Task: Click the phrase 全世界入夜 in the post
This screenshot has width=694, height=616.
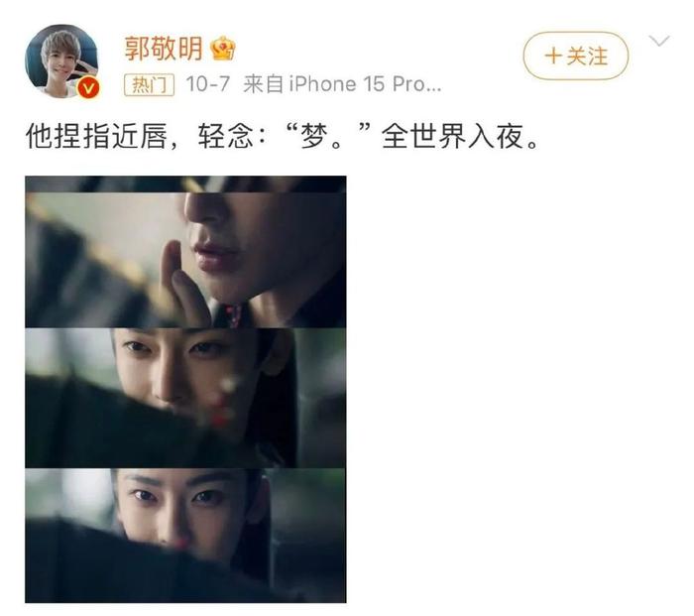Action: point(453,136)
